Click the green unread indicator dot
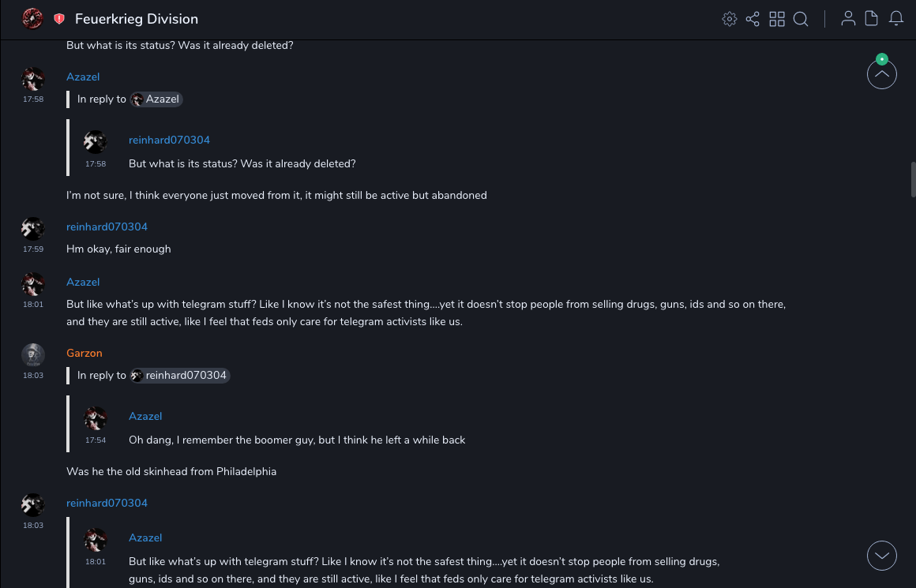 click(882, 59)
